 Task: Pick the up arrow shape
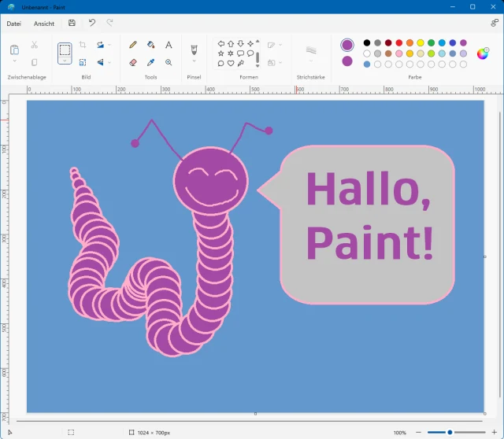[x=231, y=44]
